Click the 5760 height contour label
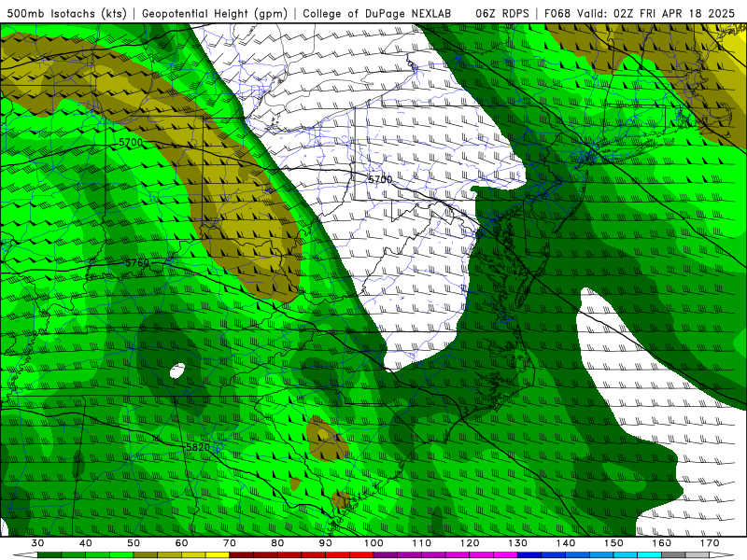The height and width of the screenshot is (560, 747). (137, 263)
